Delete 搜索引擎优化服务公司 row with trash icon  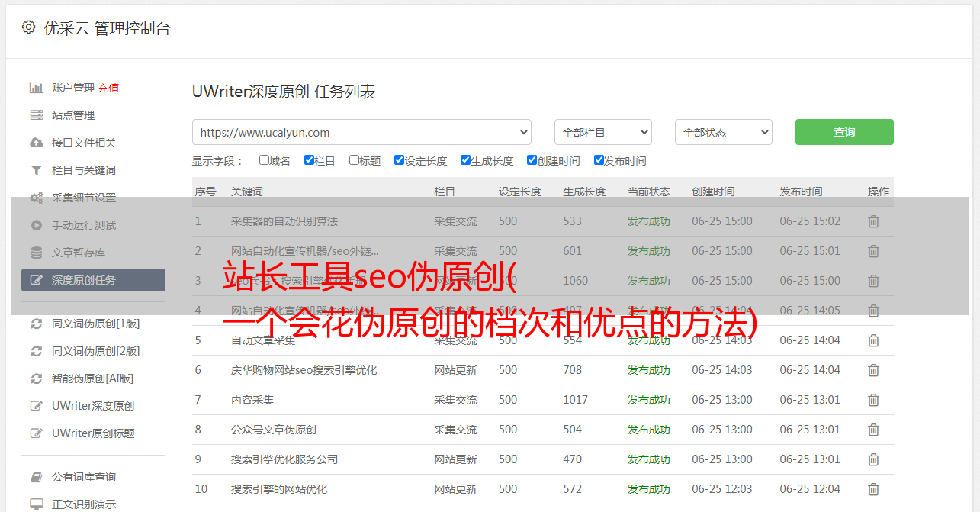click(x=873, y=459)
